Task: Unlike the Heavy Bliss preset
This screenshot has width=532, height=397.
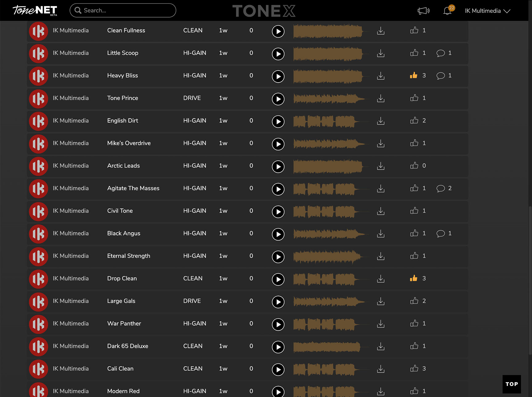Action: pos(414,75)
